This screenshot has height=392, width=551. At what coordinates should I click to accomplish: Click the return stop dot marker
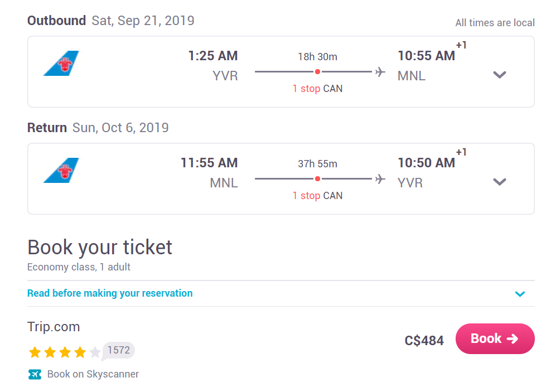click(317, 179)
